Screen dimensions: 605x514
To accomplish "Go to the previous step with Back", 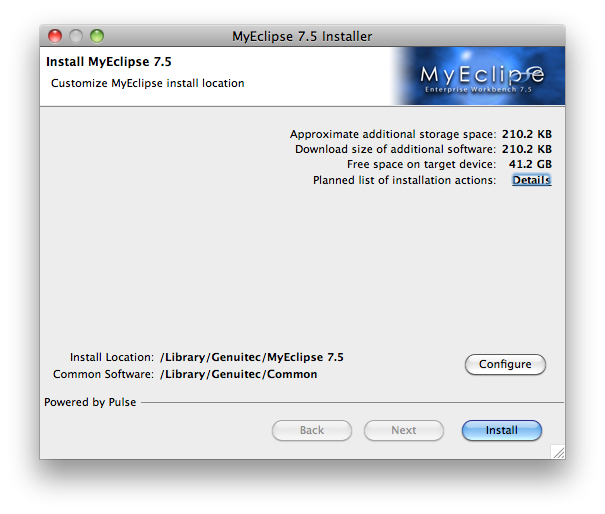I will pyautogui.click(x=312, y=430).
